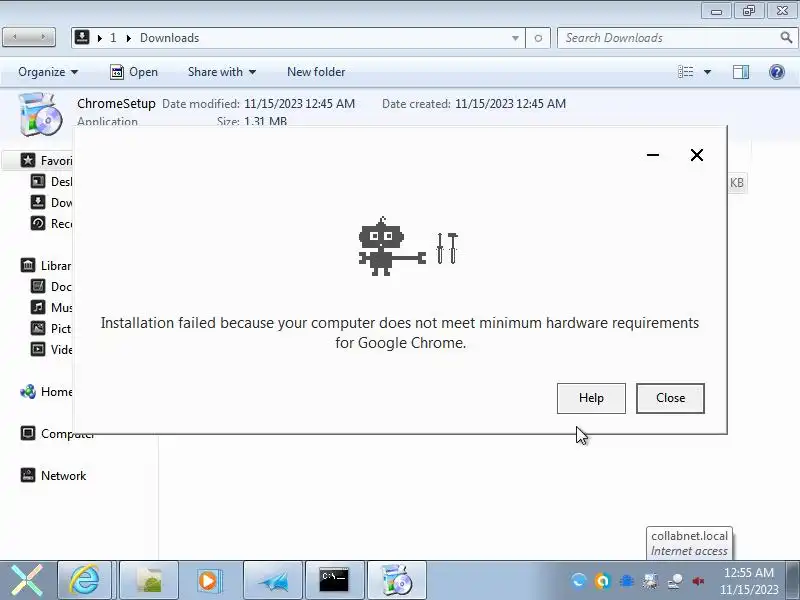Select Network in the navigation pane
This screenshot has height=600, width=800.
53,476
